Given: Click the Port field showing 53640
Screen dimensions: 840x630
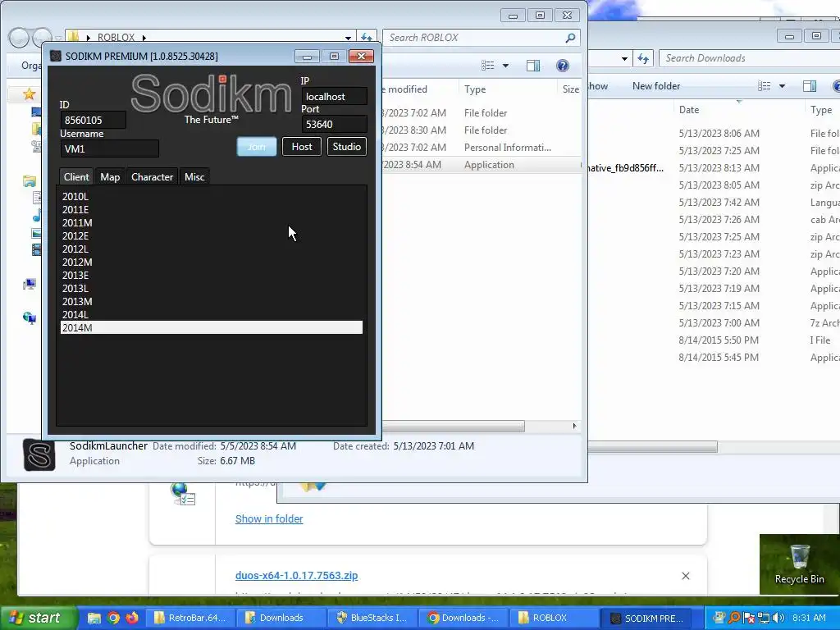Looking at the screenshot, I should coord(335,125).
